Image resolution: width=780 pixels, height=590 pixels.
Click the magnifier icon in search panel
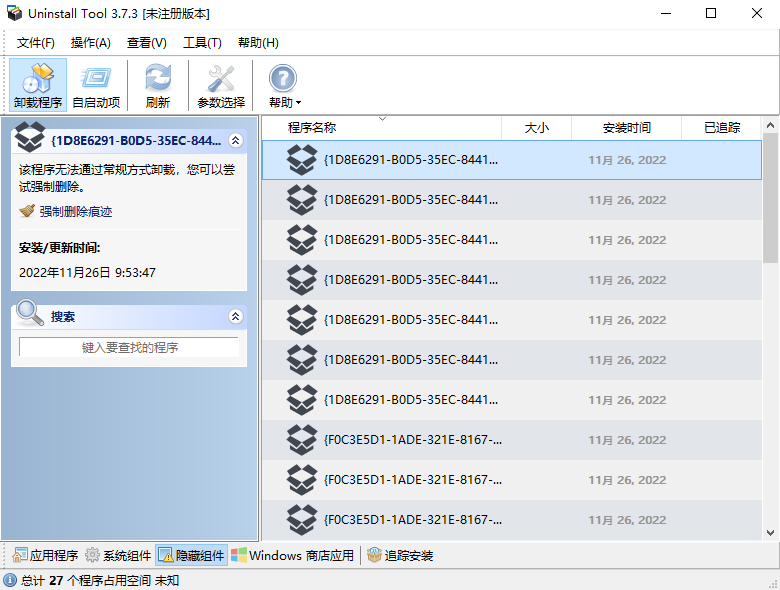pyautogui.click(x=30, y=315)
